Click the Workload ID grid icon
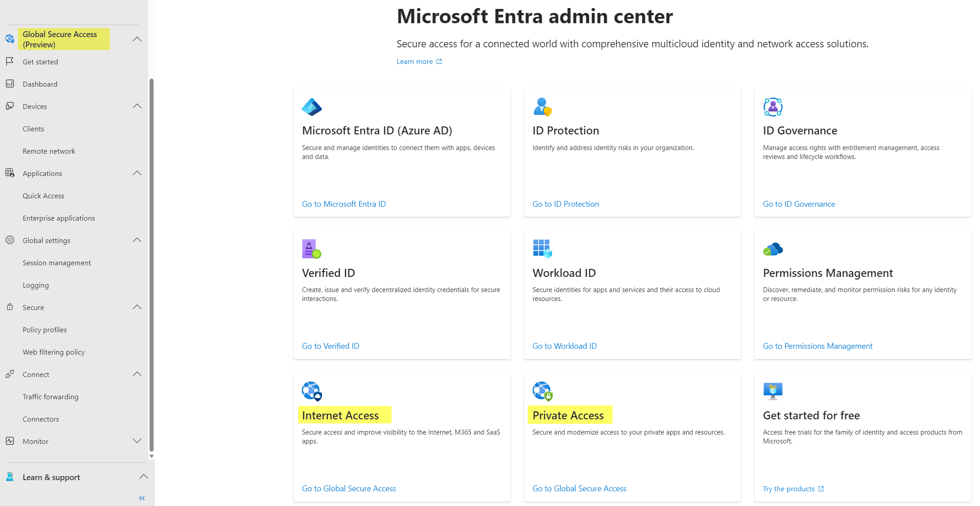The height and width of the screenshot is (506, 980). (x=542, y=249)
